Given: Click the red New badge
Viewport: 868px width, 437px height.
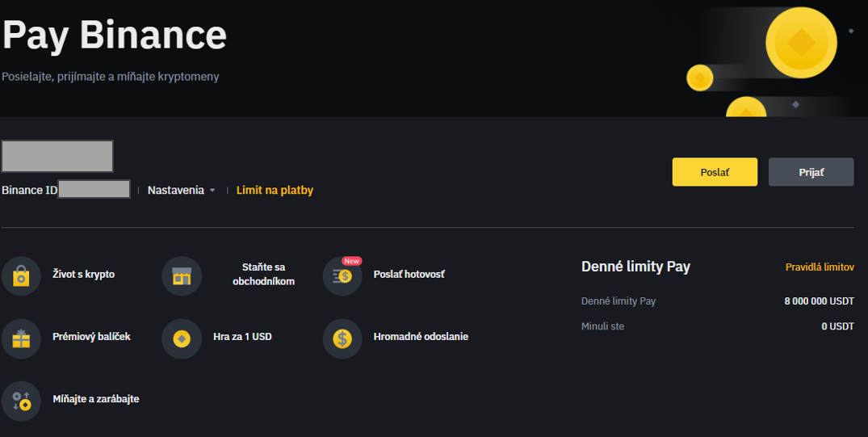Looking at the screenshot, I should coord(352,261).
